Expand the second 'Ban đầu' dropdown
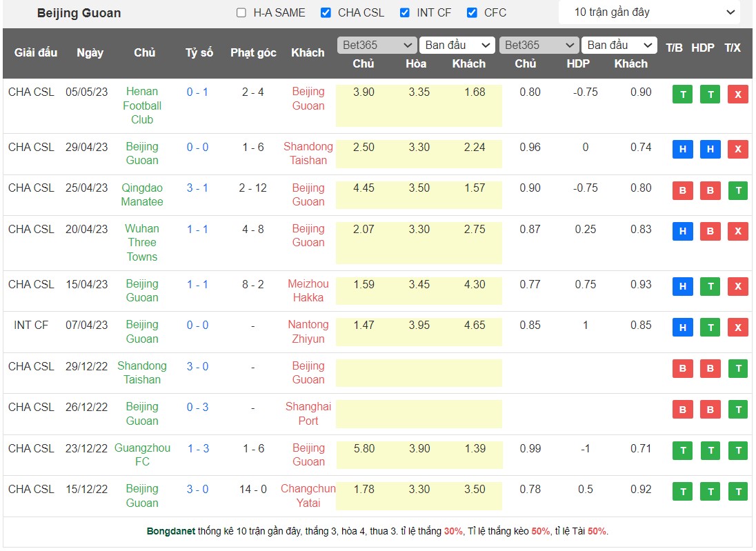 [619, 45]
